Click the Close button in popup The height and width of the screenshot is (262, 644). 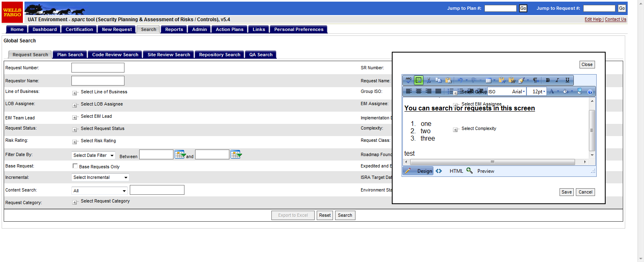pos(587,64)
